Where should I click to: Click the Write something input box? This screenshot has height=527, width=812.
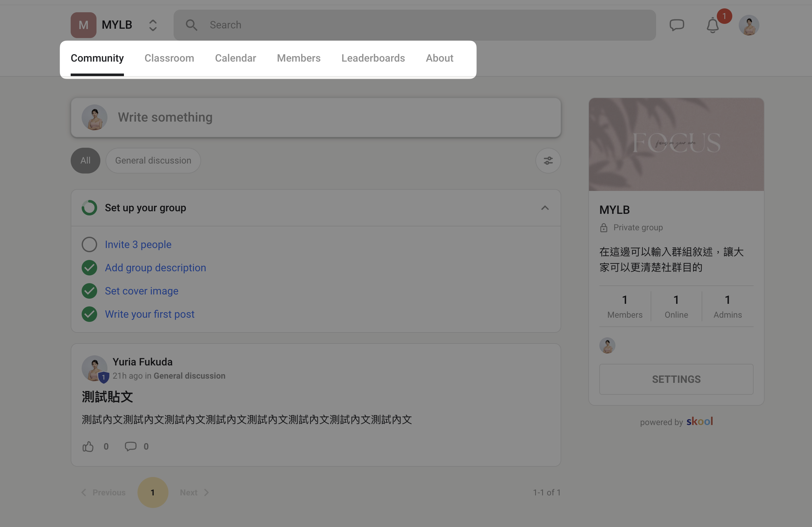316,118
